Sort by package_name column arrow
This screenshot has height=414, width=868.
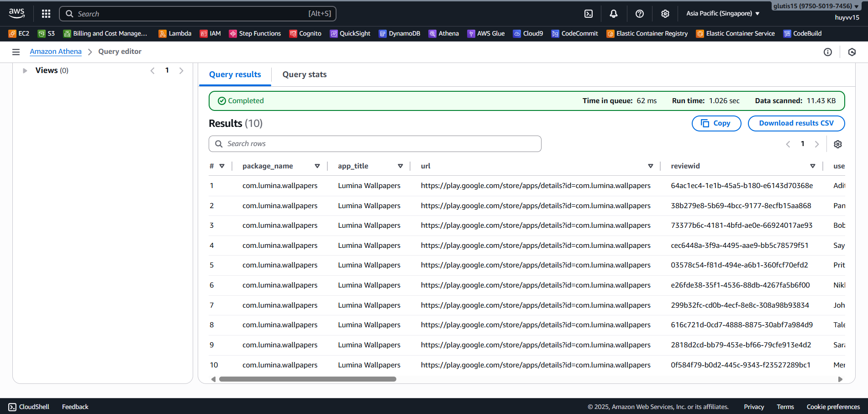(x=317, y=166)
